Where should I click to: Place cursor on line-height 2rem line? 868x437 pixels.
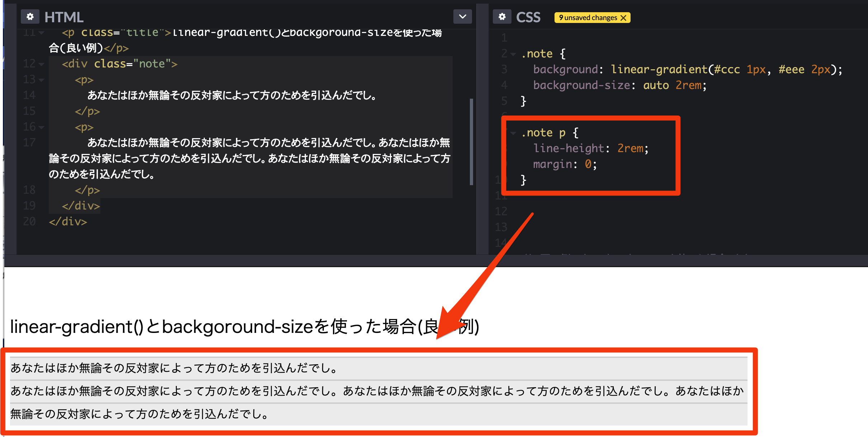coord(590,149)
